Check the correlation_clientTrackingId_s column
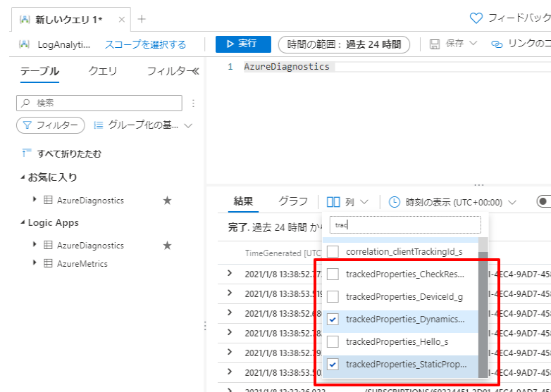 333,252
